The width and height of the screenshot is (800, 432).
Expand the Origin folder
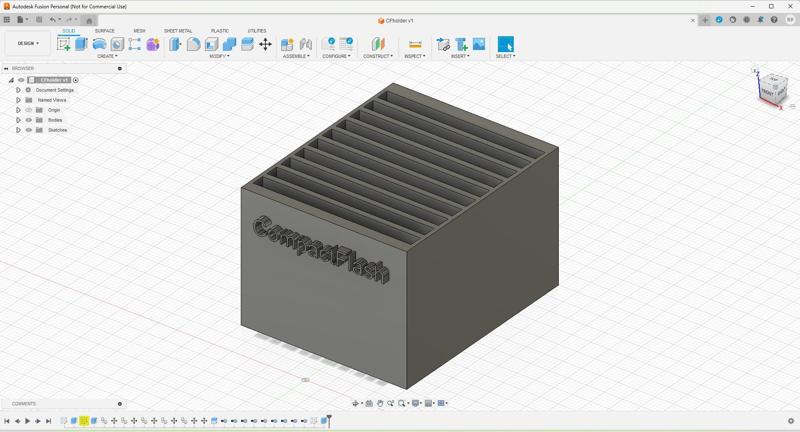tap(18, 110)
